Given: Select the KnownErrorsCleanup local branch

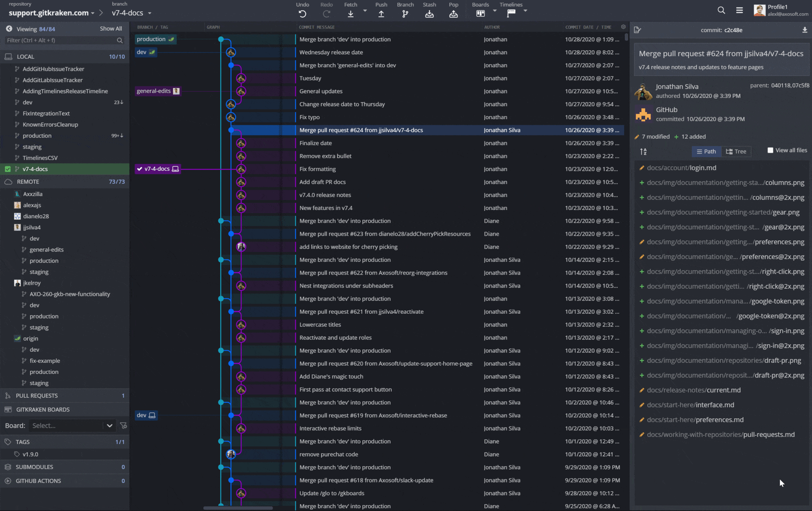Looking at the screenshot, I should (x=65, y=124).
